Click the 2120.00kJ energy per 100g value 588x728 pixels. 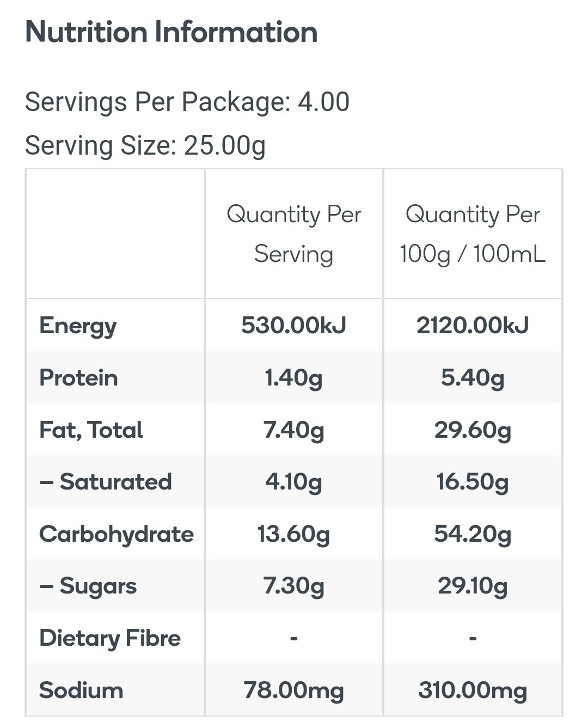point(473,326)
